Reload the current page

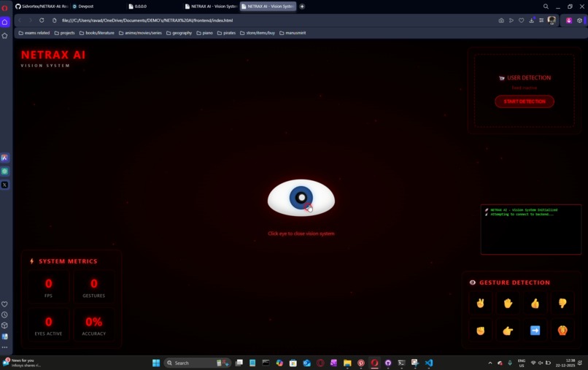pos(42,20)
